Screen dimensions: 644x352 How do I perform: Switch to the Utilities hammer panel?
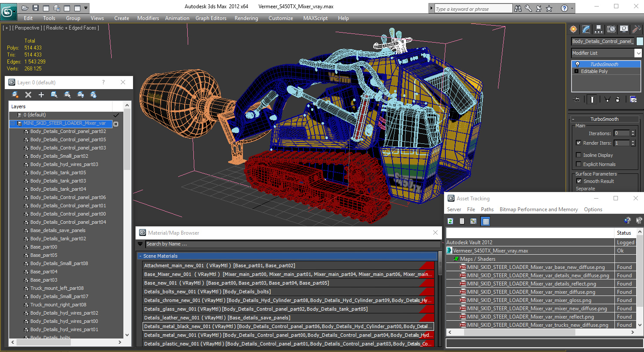(637, 29)
